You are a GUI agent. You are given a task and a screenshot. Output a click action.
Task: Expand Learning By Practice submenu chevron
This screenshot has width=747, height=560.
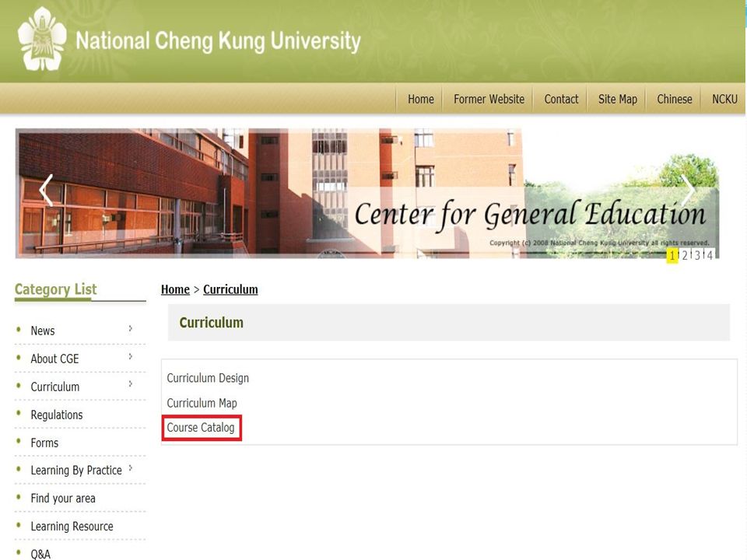(130, 468)
